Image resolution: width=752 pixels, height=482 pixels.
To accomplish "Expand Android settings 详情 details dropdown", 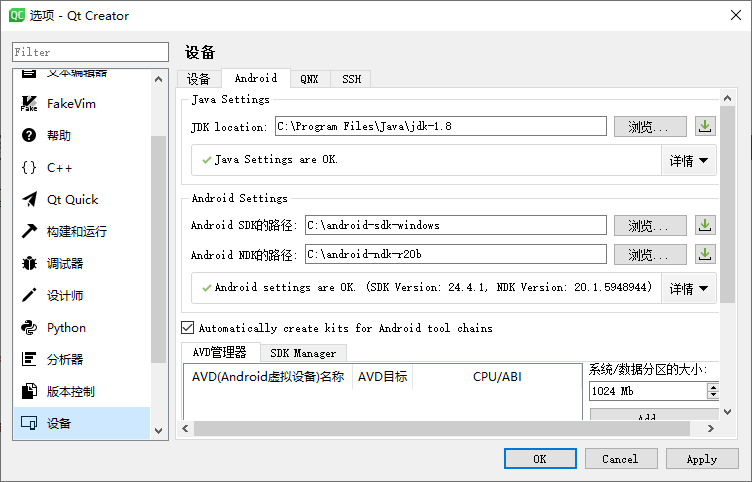I will [689, 288].
